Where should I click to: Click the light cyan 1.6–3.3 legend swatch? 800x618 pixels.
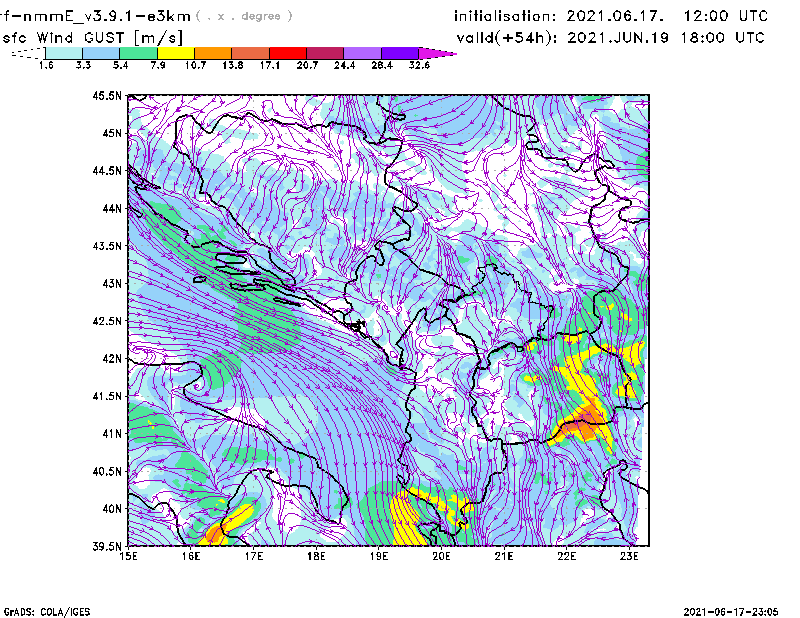tap(64, 53)
